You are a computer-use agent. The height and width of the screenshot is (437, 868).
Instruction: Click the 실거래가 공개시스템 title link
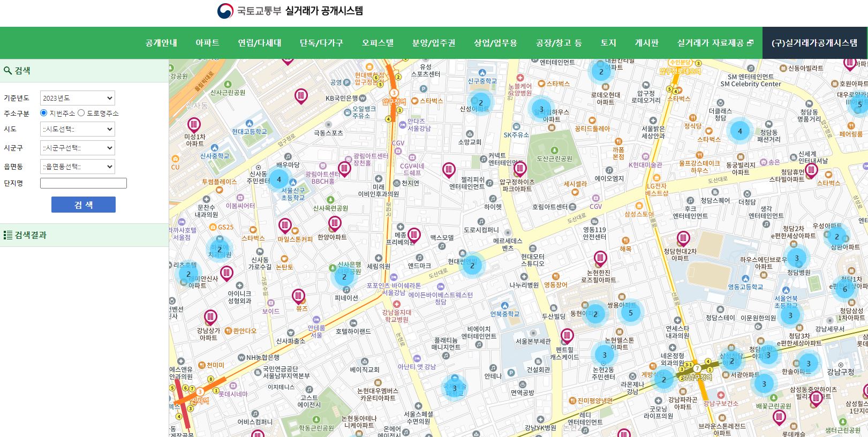(324, 11)
